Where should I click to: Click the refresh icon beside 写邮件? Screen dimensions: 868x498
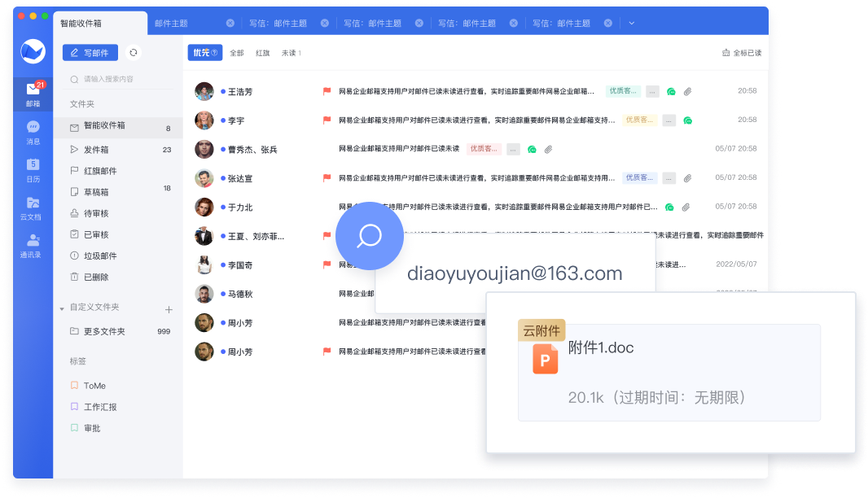pyautogui.click(x=134, y=53)
